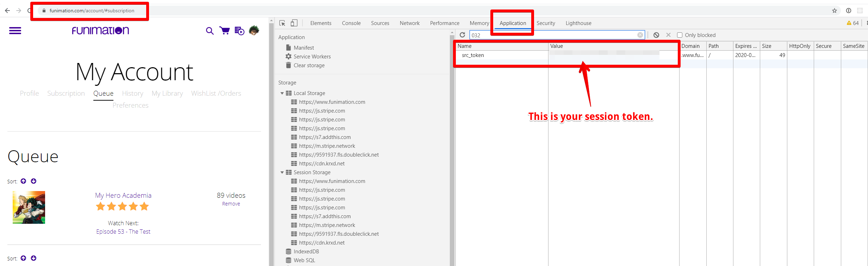Click the user profile avatar
The image size is (868, 266).
pos(254,31)
